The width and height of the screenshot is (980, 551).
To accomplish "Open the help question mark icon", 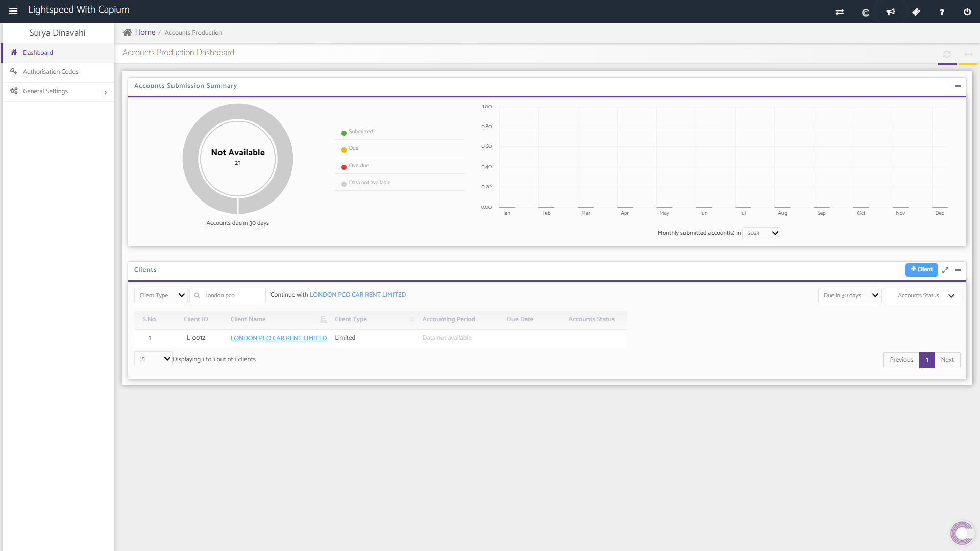I will 942,12.
